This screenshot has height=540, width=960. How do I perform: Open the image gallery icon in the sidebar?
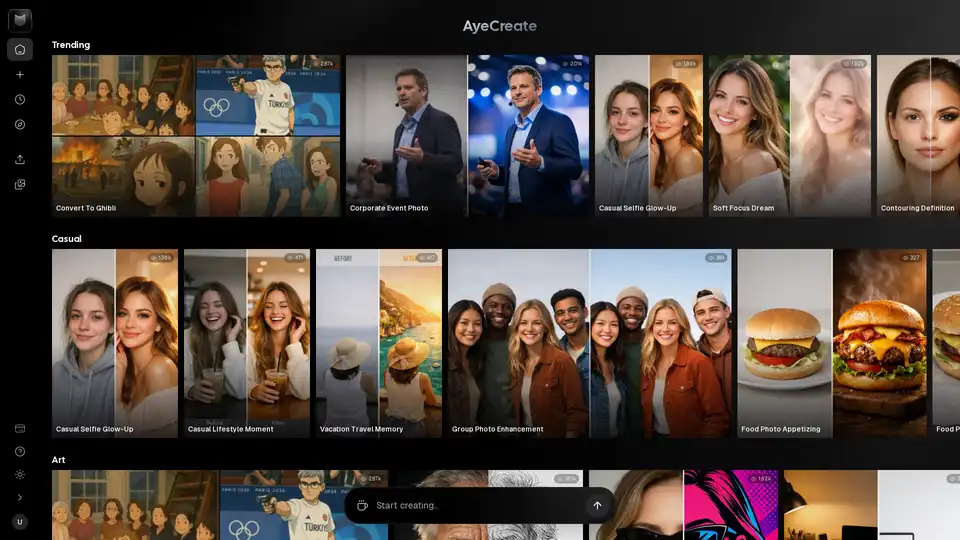pyautogui.click(x=20, y=184)
